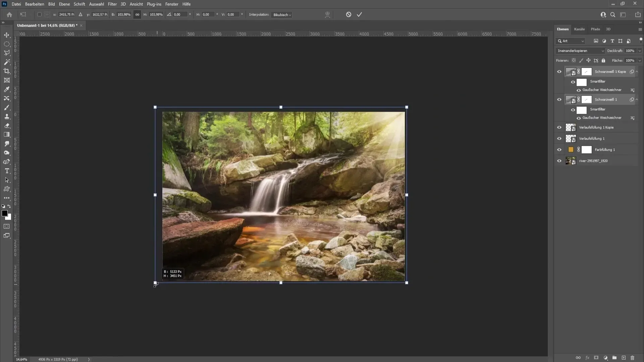This screenshot has width=644, height=362.
Task: Open the Ineinanderkopieren blend mode dropdown
Action: point(580,51)
